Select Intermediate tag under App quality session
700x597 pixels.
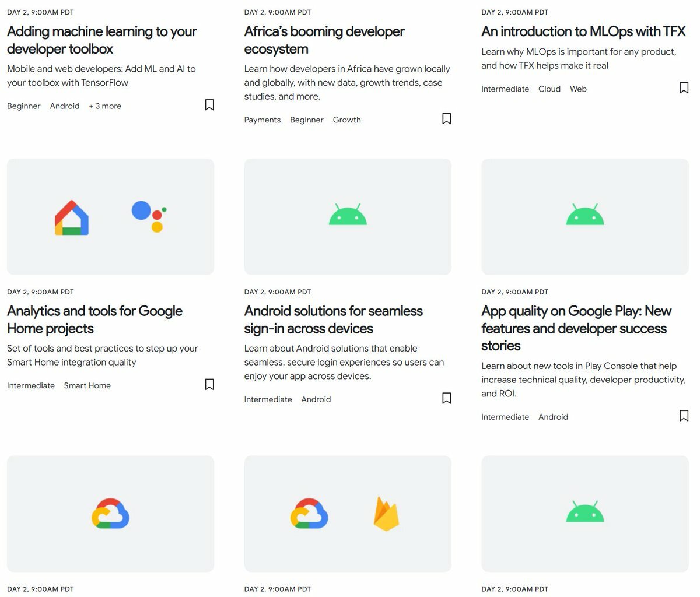(505, 417)
